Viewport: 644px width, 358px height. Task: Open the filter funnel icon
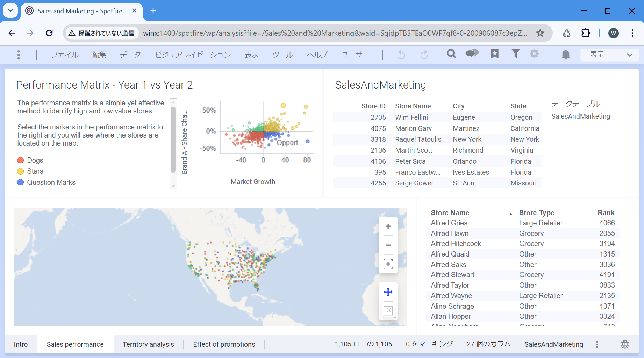point(515,54)
